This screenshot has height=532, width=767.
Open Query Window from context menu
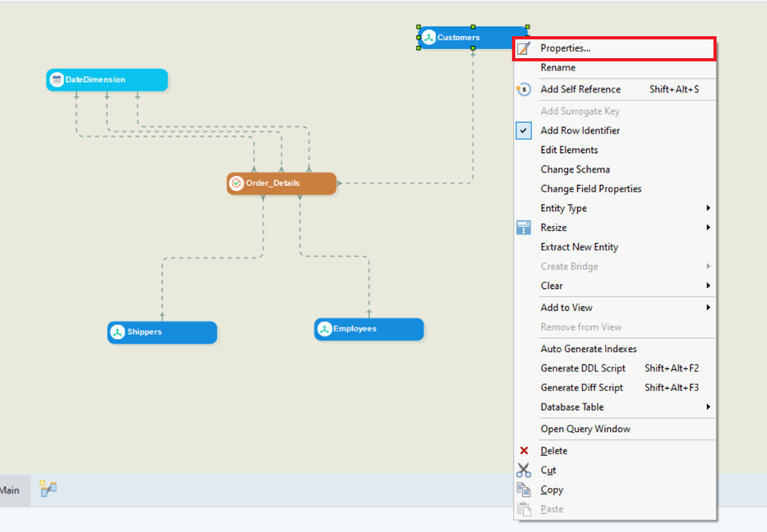pos(585,429)
